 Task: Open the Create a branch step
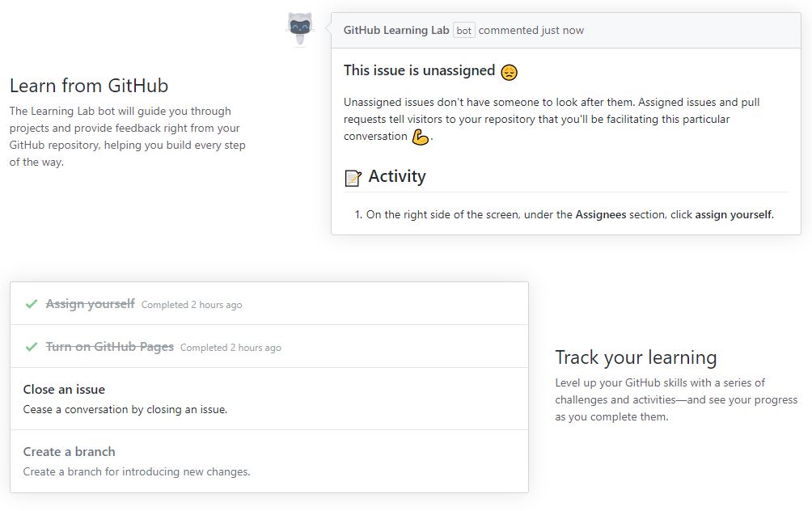pyautogui.click(x=269, y=462)
